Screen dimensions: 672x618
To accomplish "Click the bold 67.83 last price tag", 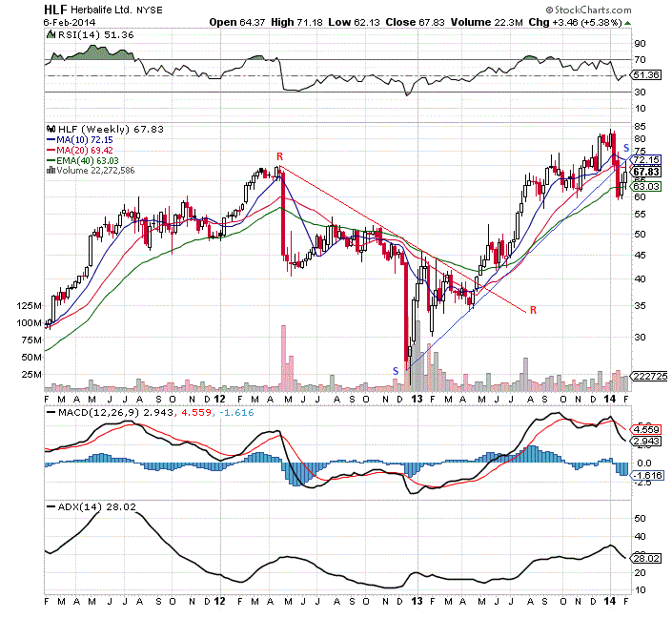I will coord(646,172).
